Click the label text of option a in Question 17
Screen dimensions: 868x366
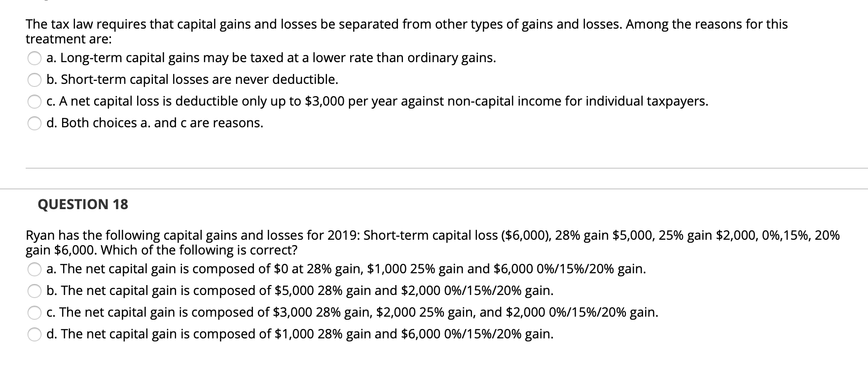[x=271, y=58]
